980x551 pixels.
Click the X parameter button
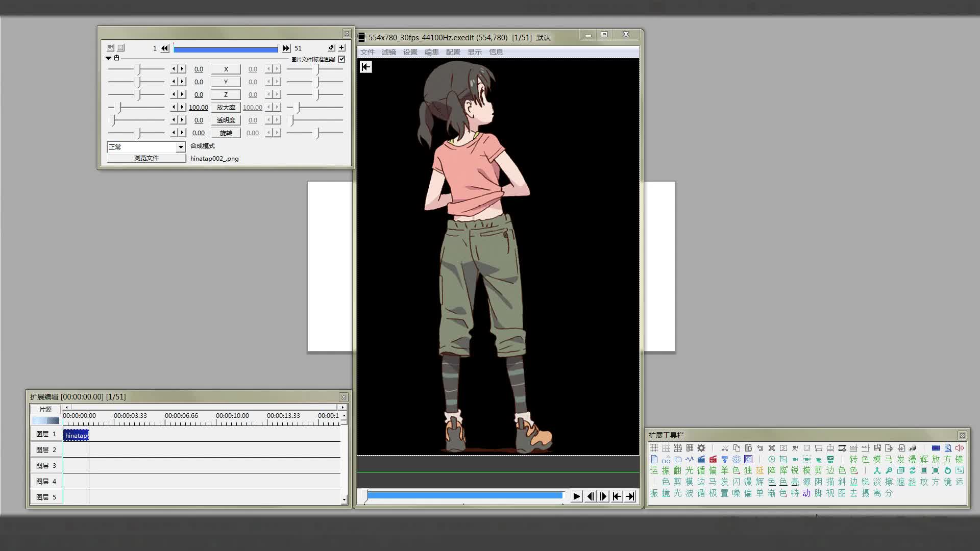[226, 69]
